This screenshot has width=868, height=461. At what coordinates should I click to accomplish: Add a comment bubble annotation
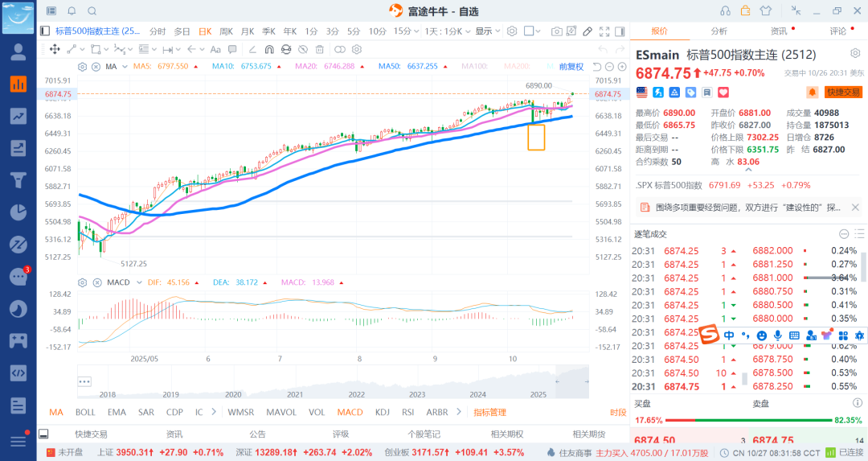232,49
